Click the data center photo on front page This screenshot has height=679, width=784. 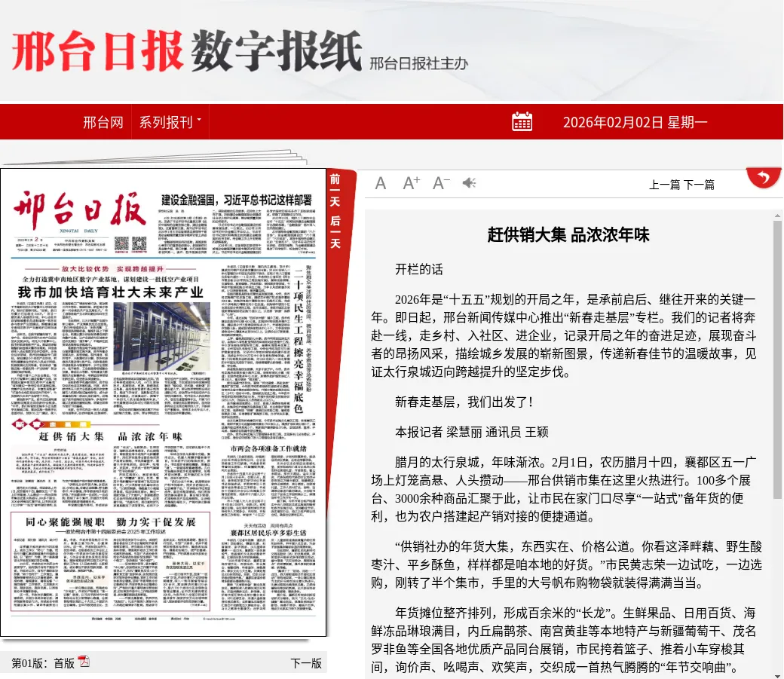click(161, 337)
